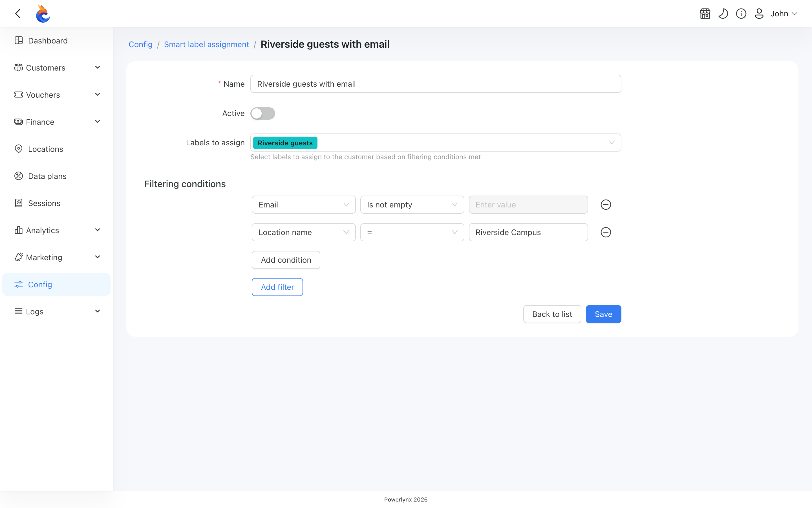Open the Email field dropdown
The image size is (812, 508).
[x=304, y=205]
